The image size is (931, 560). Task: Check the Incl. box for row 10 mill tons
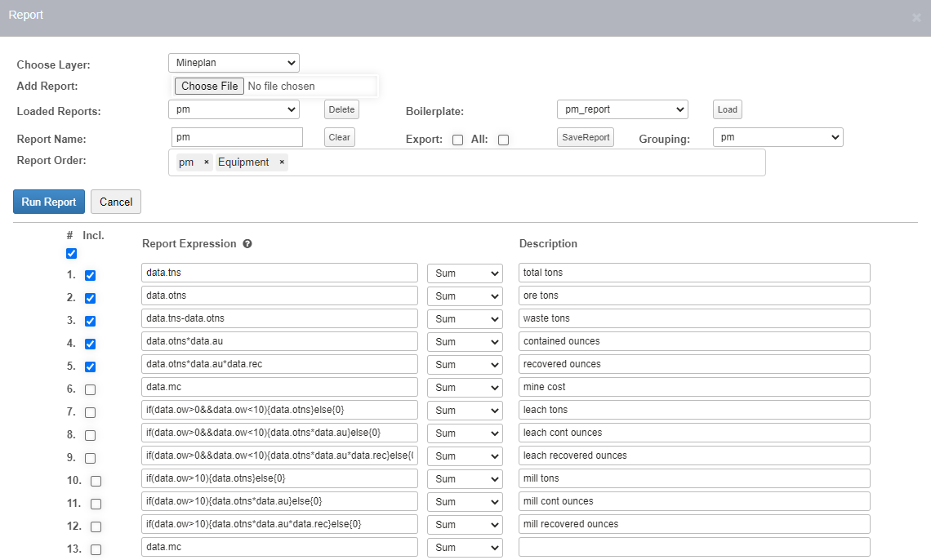click(96, 481)
